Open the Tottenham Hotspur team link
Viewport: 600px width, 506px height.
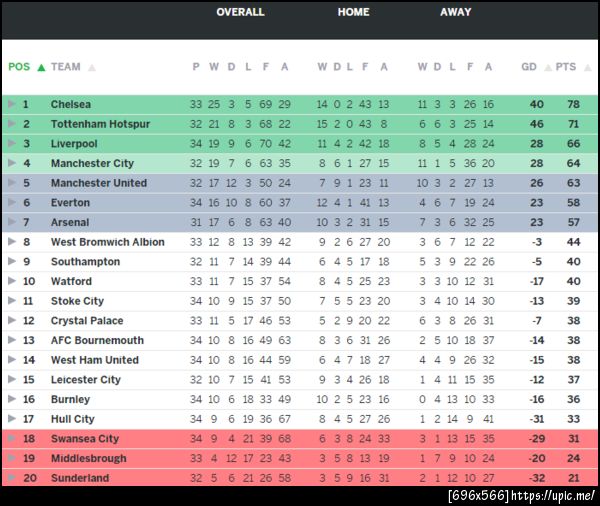click(100, 124)
